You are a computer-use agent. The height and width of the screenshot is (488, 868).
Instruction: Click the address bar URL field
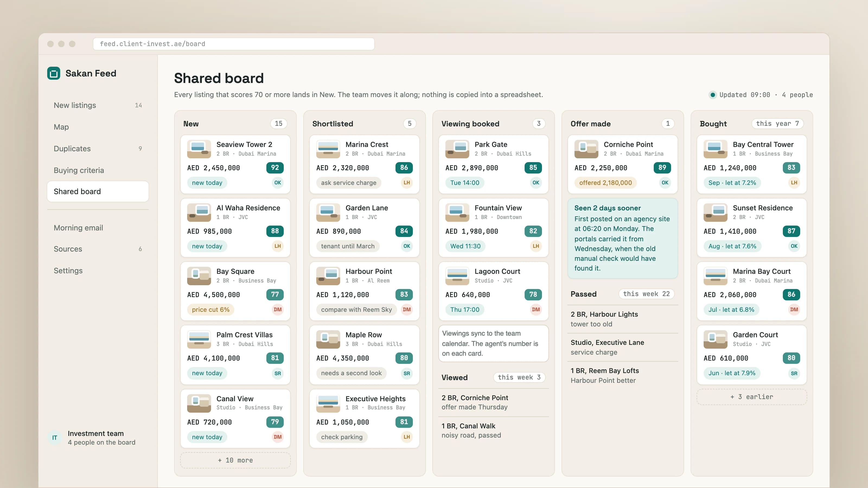(x=234, y=44)
